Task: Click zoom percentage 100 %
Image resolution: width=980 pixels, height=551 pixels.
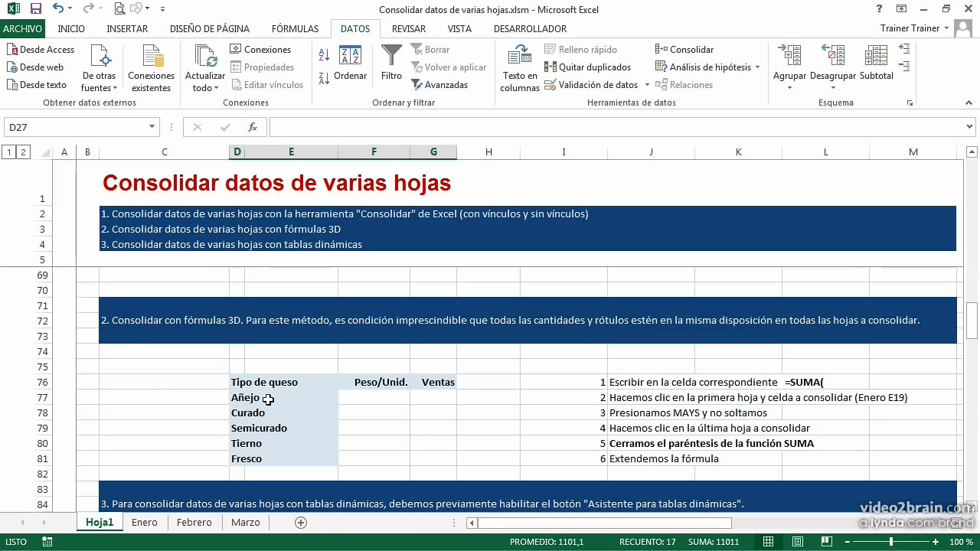Action: point(962,542)
